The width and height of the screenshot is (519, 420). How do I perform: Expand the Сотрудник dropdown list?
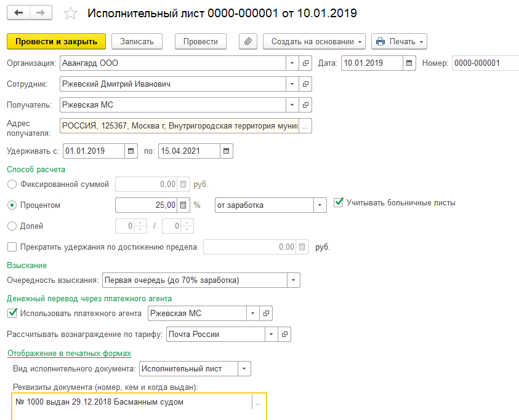[x=292, y=84]
